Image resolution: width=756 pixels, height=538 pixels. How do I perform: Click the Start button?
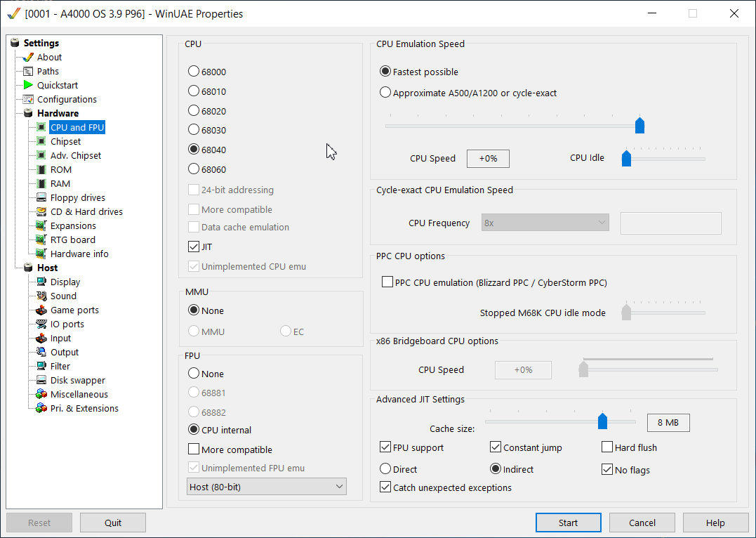[x=569, y=523]
